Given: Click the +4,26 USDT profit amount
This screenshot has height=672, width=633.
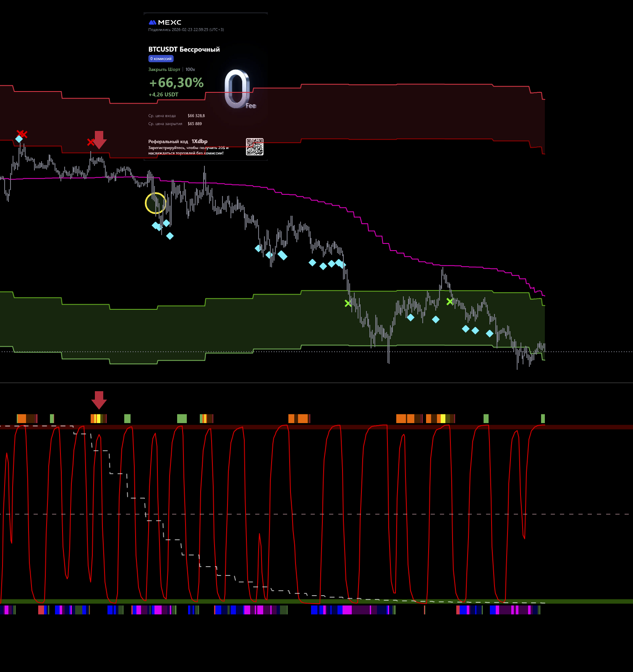Looking at the screenshot, I should [163, 94].
